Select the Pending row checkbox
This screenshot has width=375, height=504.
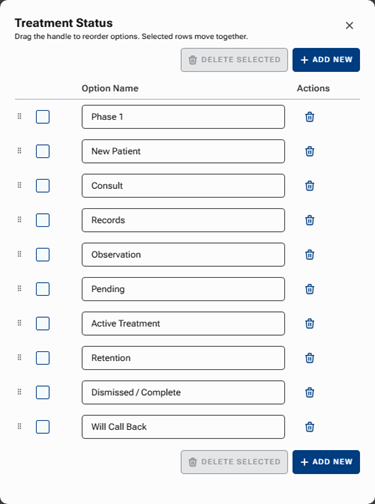43,289
